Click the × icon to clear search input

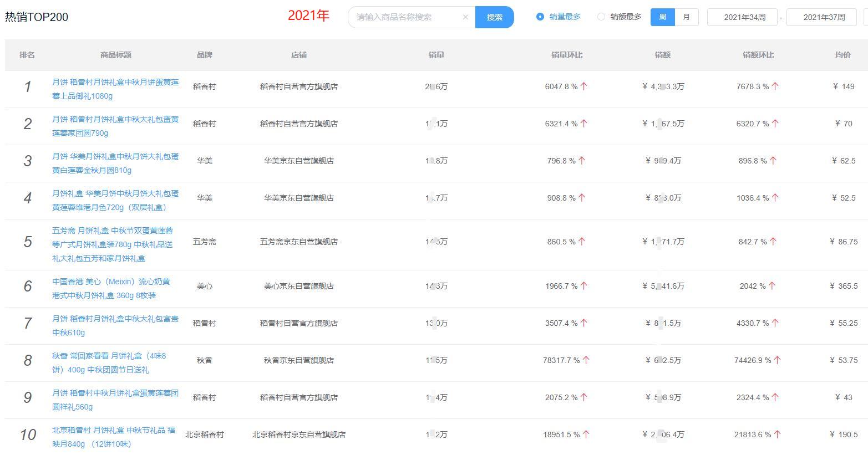pos(465,17)
